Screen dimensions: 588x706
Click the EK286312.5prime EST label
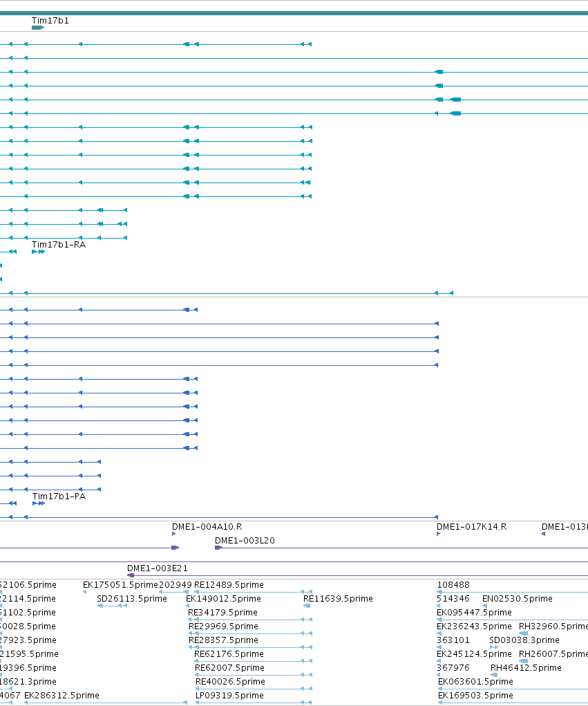click(x=61, y=696)
